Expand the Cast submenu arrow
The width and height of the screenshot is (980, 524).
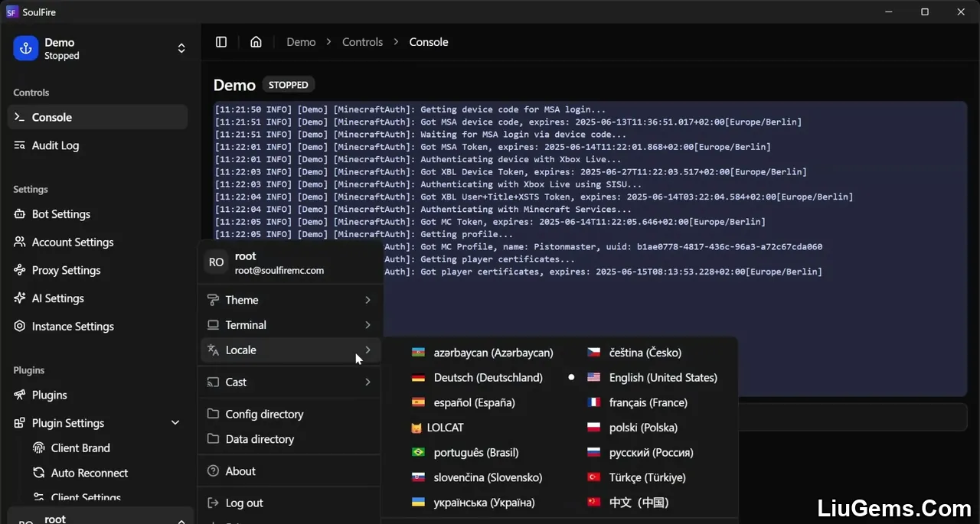(367, 382)
